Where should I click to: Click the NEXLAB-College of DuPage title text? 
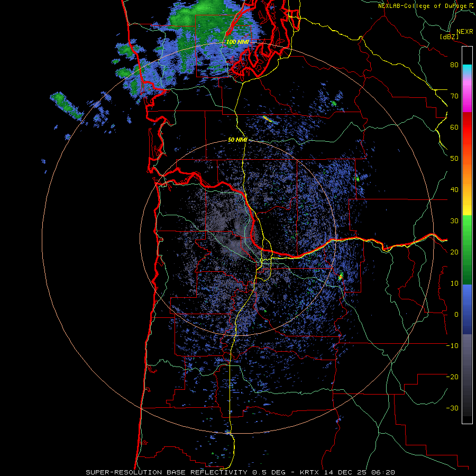pos(423,6)
